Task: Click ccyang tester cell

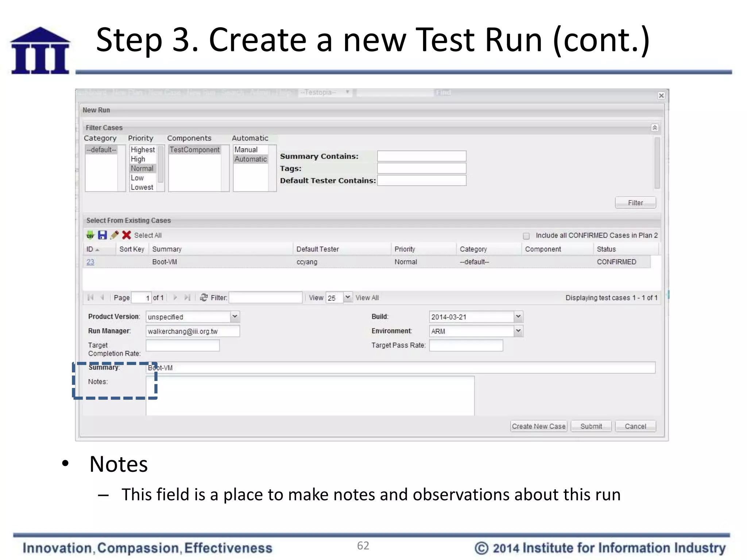Action: [x=307, y=262]
